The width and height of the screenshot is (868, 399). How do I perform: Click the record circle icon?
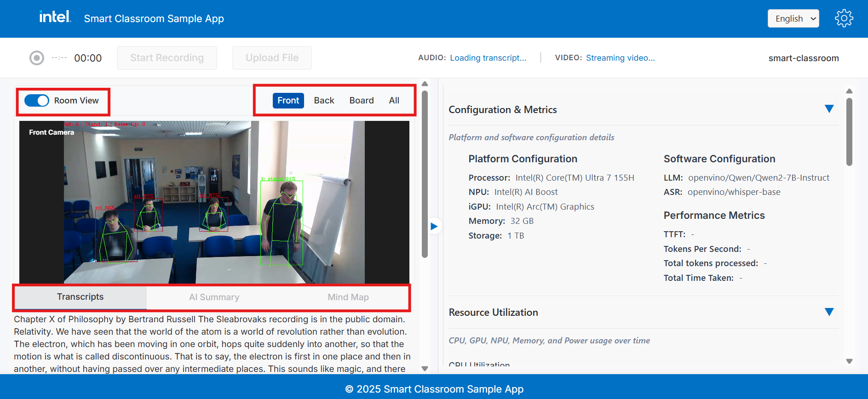pyautogui.click(x=37, y=58)
